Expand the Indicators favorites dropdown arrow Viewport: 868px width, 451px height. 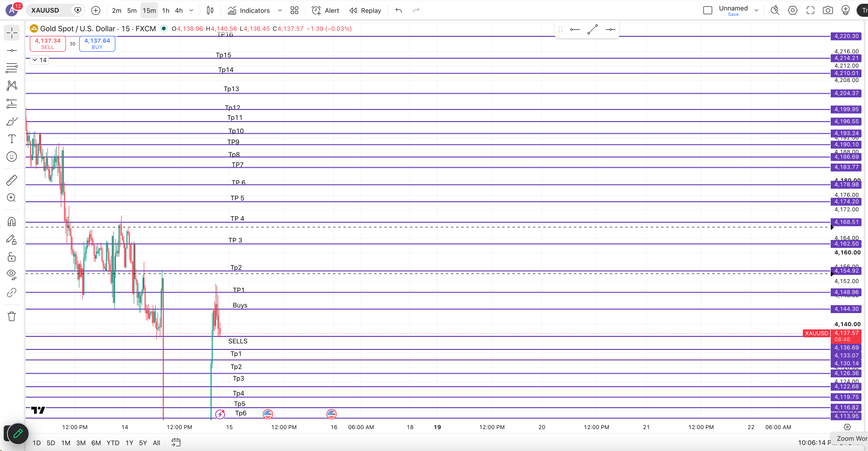(x=280, y=10)
